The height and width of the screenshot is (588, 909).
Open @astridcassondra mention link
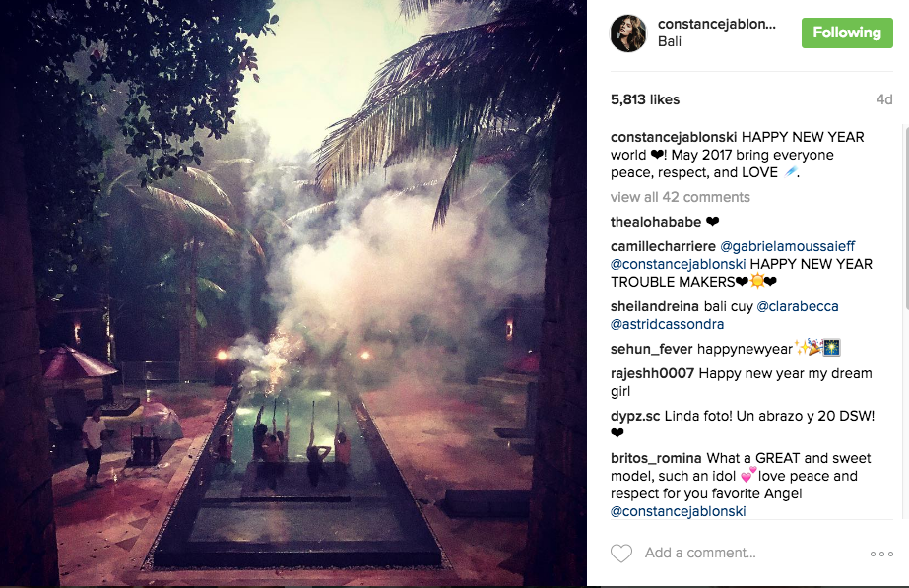(x=668, y=324)
